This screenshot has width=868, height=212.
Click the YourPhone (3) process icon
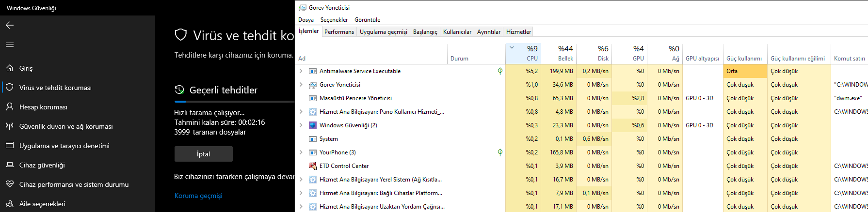pos(313,152)
